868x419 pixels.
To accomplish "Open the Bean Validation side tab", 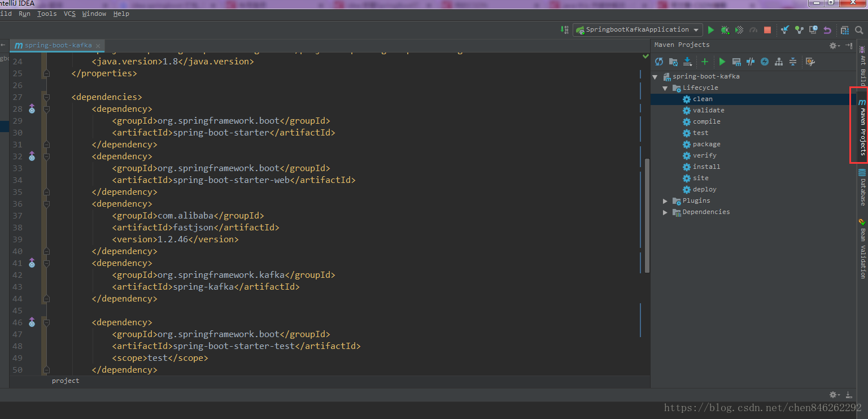I will (862, 248).
